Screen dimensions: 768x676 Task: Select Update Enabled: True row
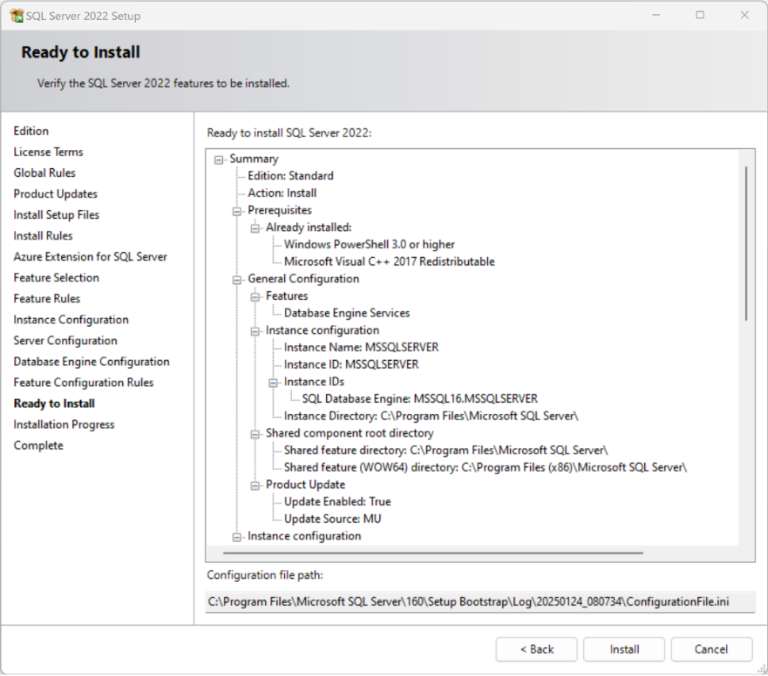coord(337,502)
